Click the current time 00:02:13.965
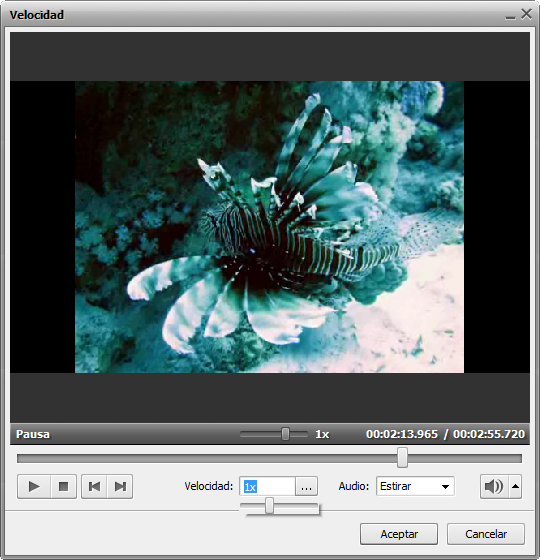 click(402, 434)
